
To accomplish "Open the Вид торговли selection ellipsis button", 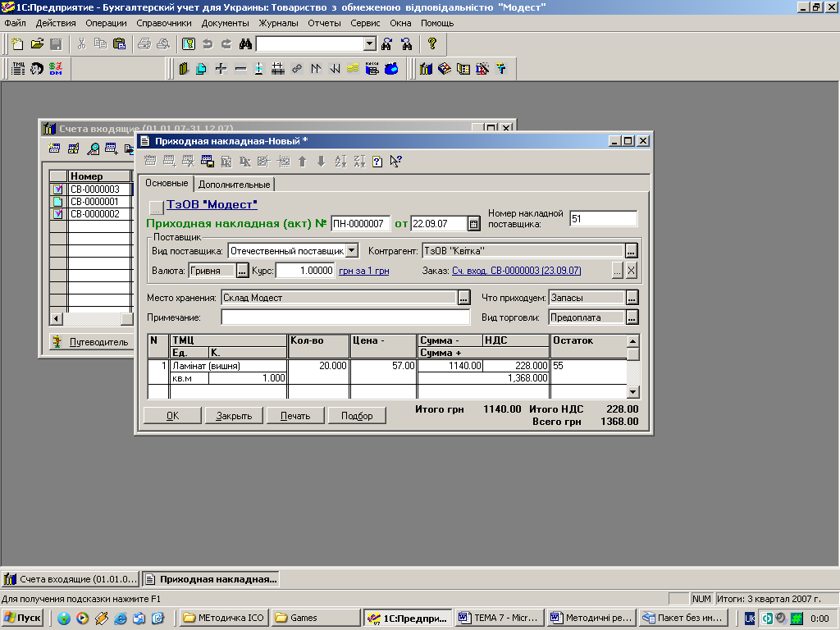I will [632, 317].
